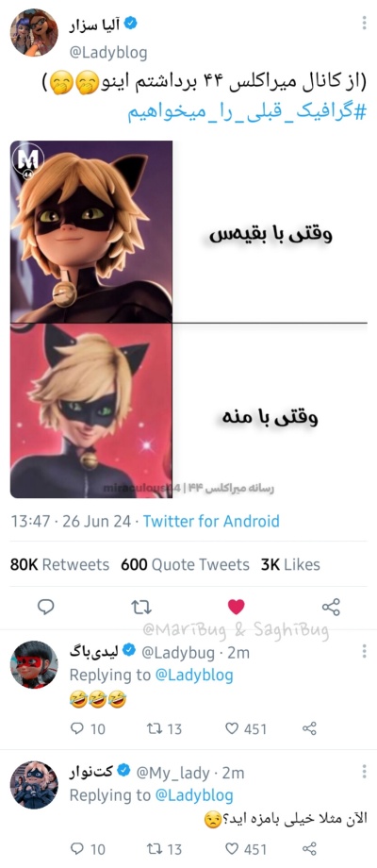This screenshot has width=377, height=868.
Task: Share the @Ladybug reply
Action: coord(309,728)
